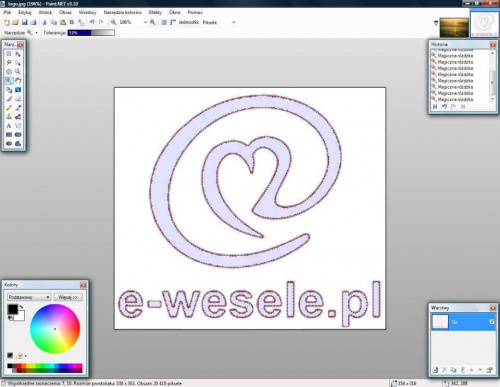This screenshot has height=387, width=500.
Task: Choose the Eraser tool
Action: pos(18,99)
